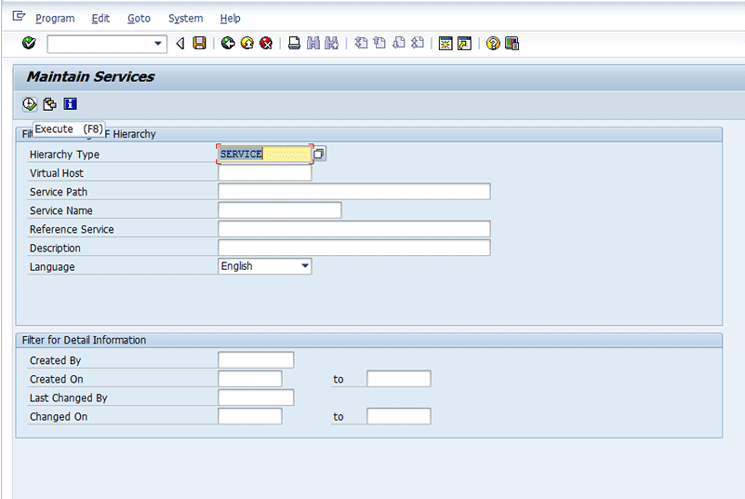Focus the Created By input field
Image resolution: width=745 pixels, height=499 pixels.
pyautogui.click(x=256, y=360)
